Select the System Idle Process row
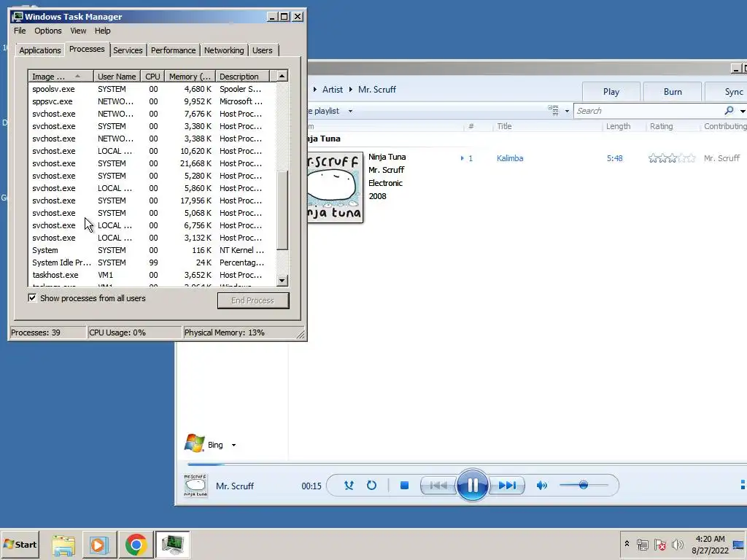Image resolution: width=747 pixels, height=560 pixels. [152, 262]
